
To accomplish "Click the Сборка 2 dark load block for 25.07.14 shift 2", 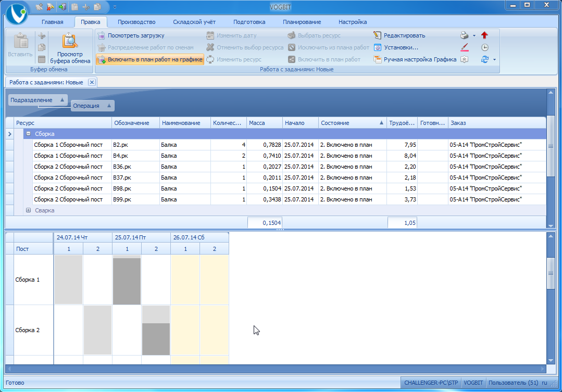I will (x=156, y=339).
